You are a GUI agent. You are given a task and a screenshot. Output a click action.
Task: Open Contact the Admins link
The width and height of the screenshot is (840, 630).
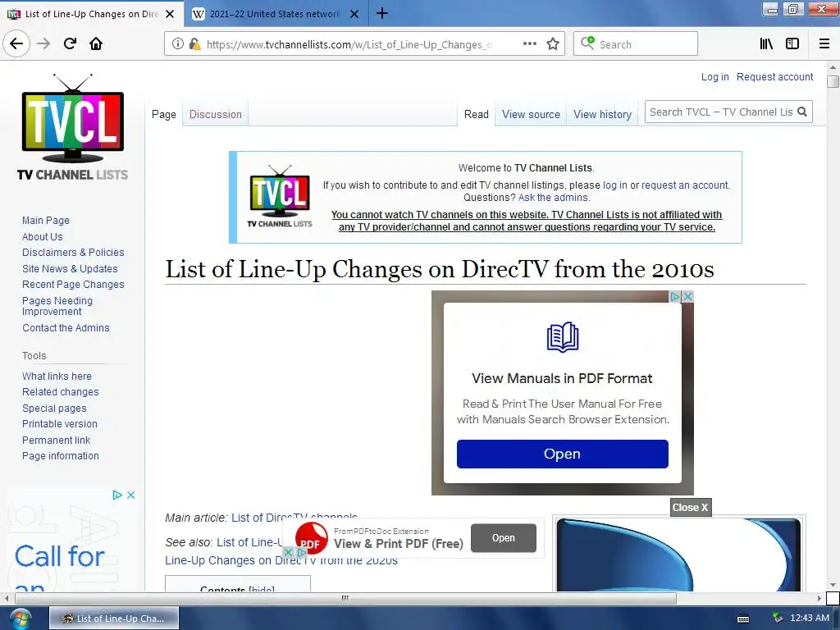[66, 328]
